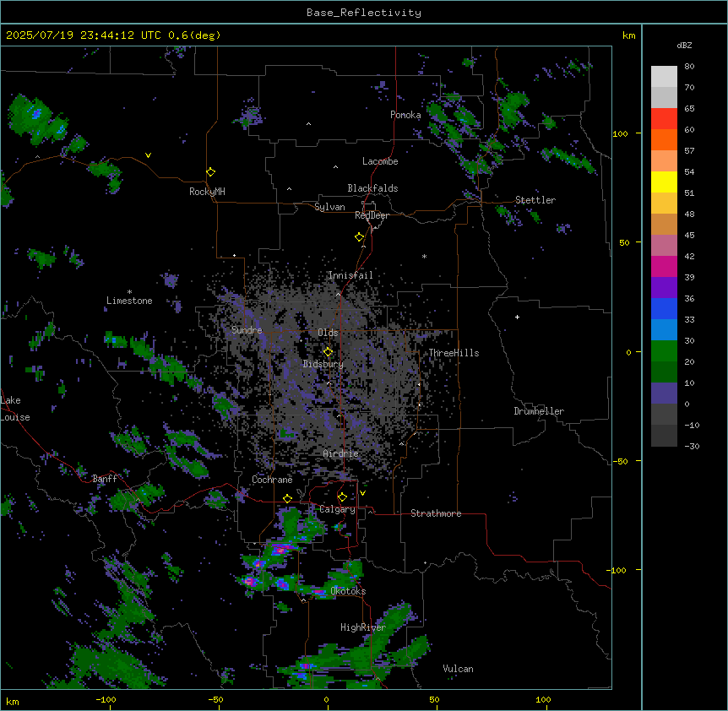Click the Strathmore label
The width and height of the screenshot is (728, 711).
pos(436,513)
